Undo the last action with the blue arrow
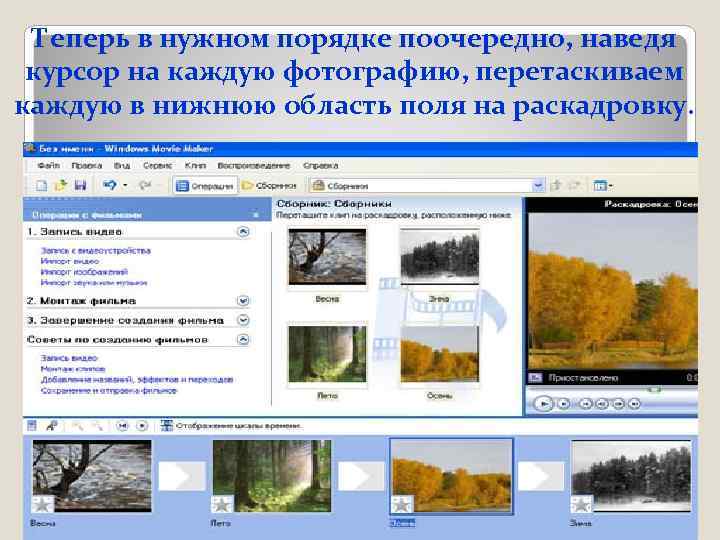Viewport: 720px width, 540px height. click(x=109, y=185)
